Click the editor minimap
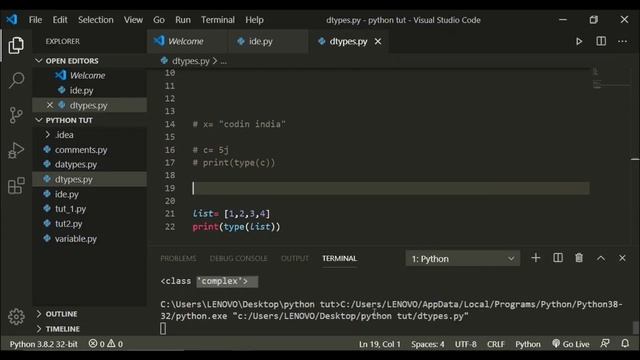This screenshot has width=640, height=360. [611, 80]
